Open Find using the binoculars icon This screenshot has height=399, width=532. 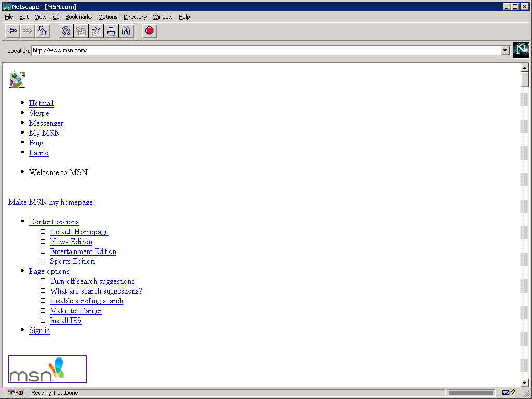[126, 31]
